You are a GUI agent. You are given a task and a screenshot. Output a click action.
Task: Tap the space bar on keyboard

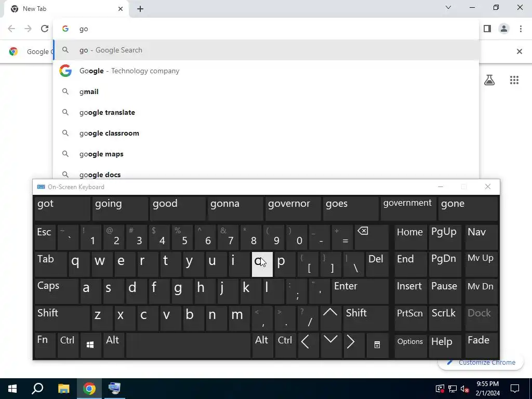[x=188, y=345]
